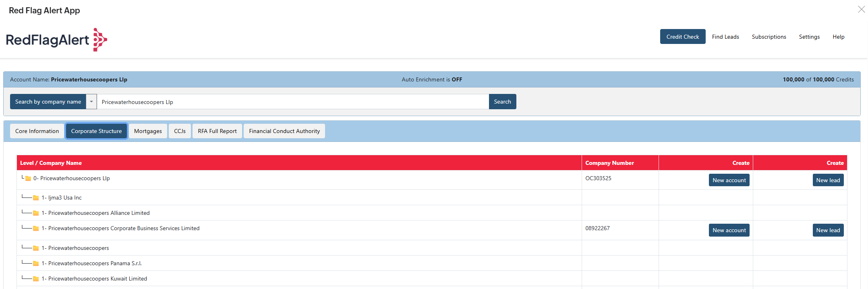Create New lead for Pricewaterhousecoopers Llp OC303525

click(x=828, y=180)
